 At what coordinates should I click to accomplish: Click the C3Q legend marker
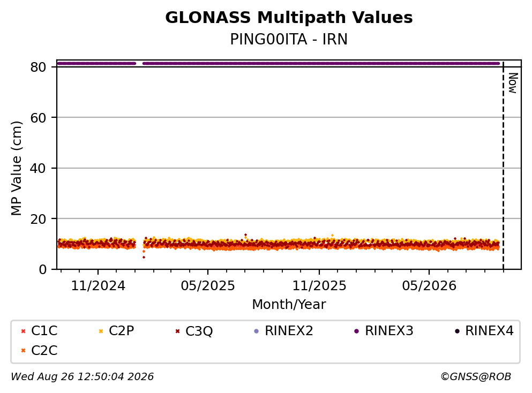[x=177, y=331]
